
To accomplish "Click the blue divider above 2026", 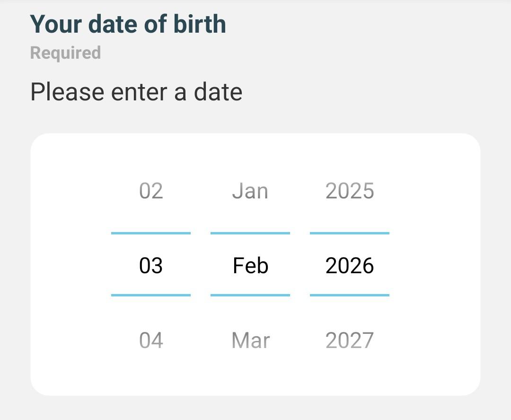I will [350, 233].
